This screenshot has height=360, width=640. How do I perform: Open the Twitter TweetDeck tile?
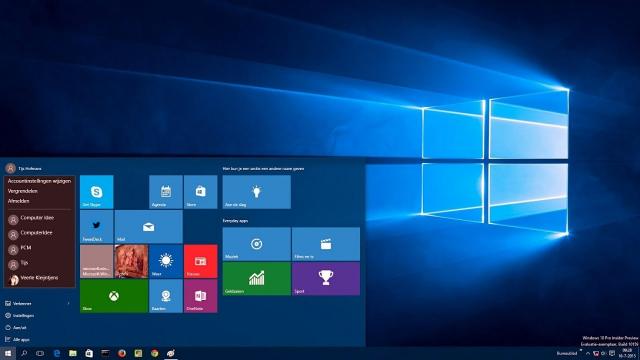tap(97, 227)
